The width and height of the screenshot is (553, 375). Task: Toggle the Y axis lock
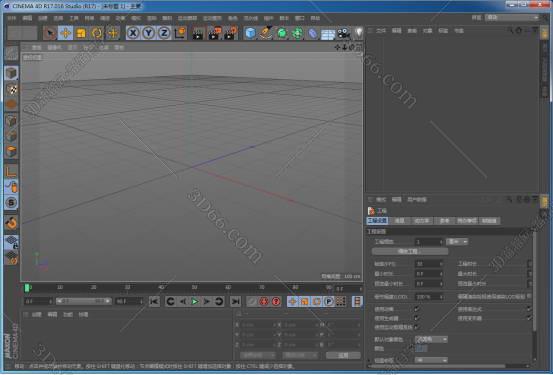click(148, 33)
